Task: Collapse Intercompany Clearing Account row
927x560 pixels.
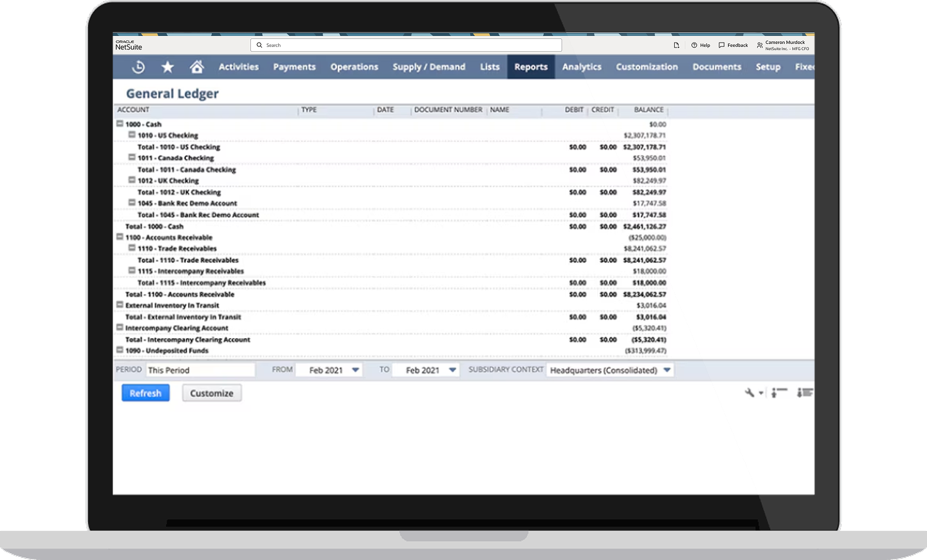Action: (x=120, y=328)
